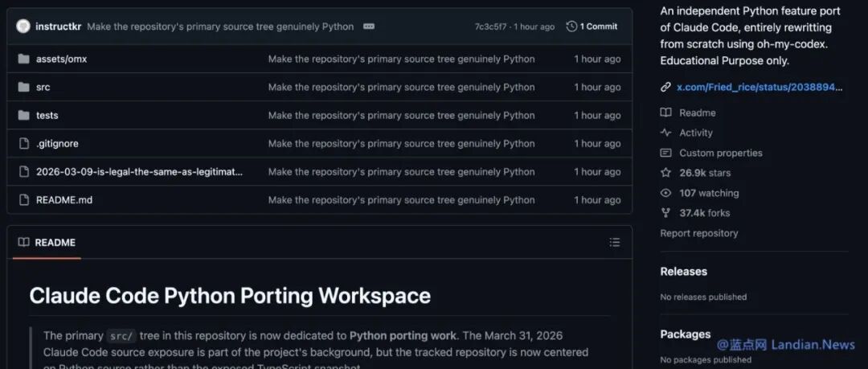
Task: Click the Claude Code Python Porting Workspace heading
Action: coord(230,296)
